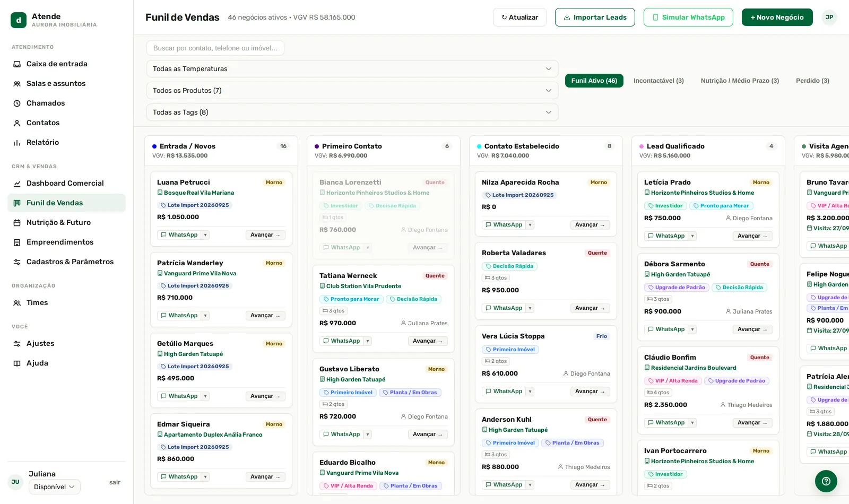Click the JP user avatar
The width and height of the screenshot is (849, 504).
(x=829, y=18)
